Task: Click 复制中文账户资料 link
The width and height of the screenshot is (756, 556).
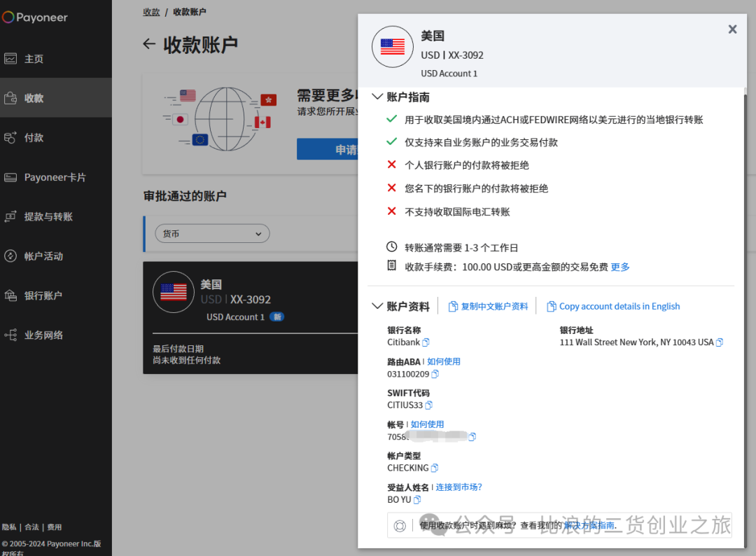Action: pyautogui.click(x=488, y=306)
